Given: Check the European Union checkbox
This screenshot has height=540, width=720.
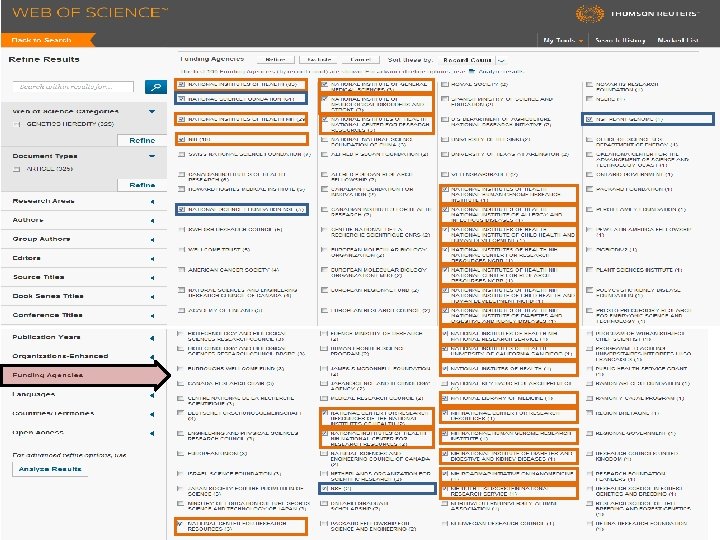Looking at the screenshot, I should (x=180, y=454).
